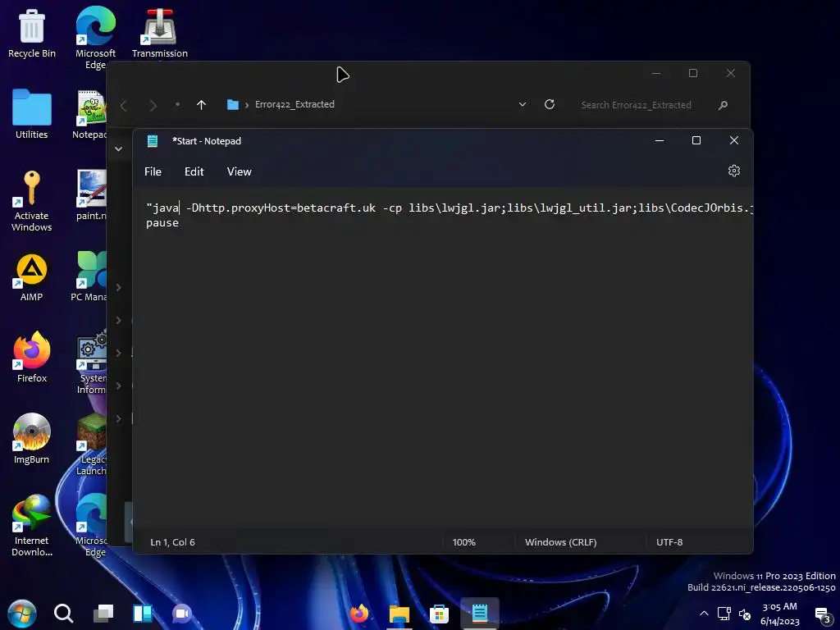This screenshot has height=630, width=840.
Task: Open the Firefox desktop shortcut
Action: [32, 357]
